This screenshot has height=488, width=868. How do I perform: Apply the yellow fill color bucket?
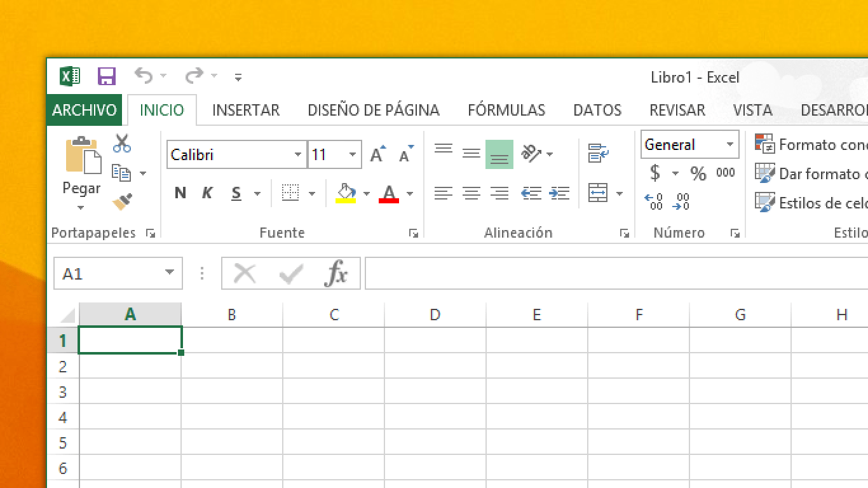coord(345,193)
